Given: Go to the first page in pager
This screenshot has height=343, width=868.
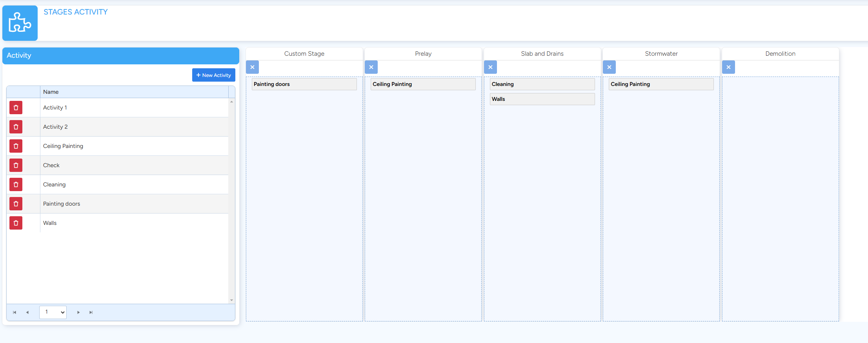Looking at the screenshot, I should 15,312.
